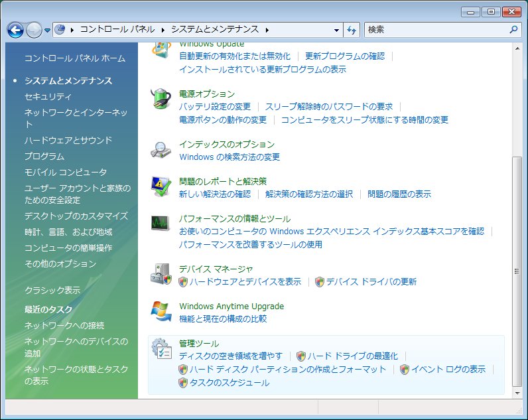Open recent task ネットワークの状態とタスクの表示
Image resolution: width=528 pixels, height=420 pixels.
(76, 375)
